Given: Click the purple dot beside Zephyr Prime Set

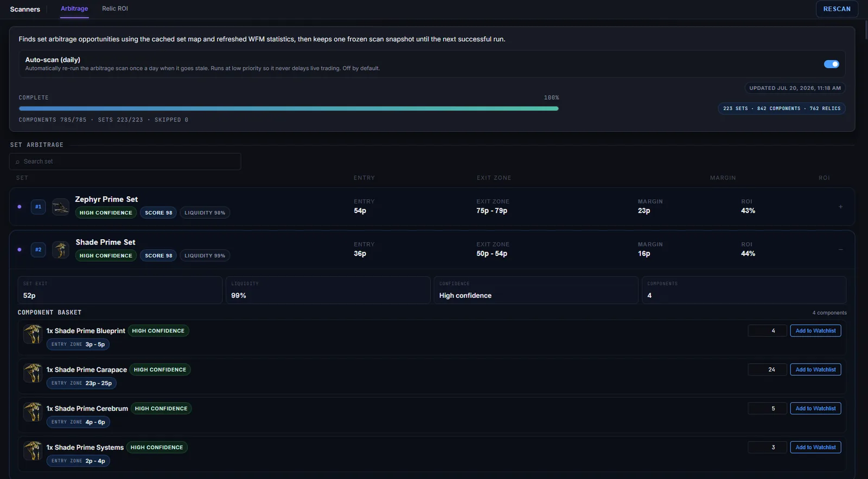Looking at the screenshot, I should (x=20, y=207).
